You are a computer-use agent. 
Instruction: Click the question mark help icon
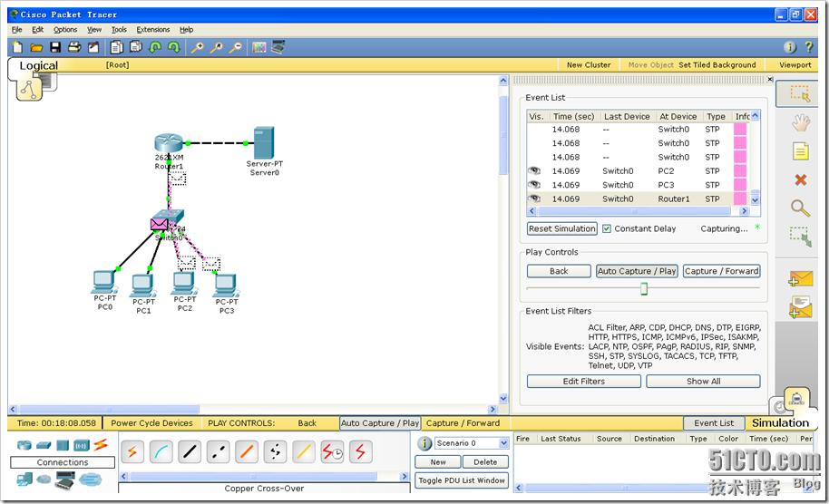click(808, 47)
